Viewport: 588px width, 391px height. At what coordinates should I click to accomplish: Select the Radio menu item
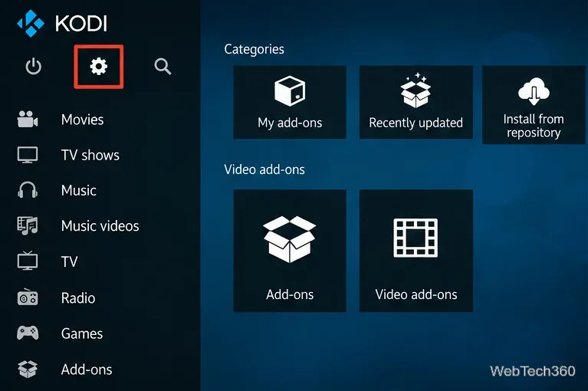coord(78,298)
